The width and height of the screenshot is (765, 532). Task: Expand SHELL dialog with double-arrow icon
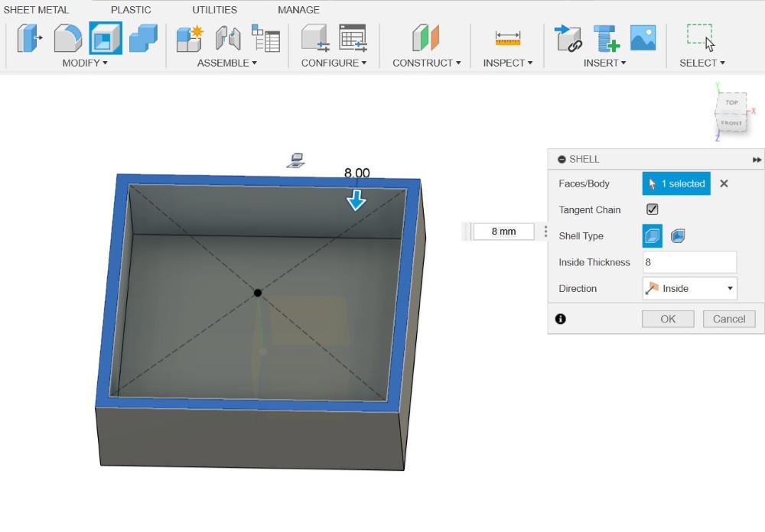coord(757,160)
